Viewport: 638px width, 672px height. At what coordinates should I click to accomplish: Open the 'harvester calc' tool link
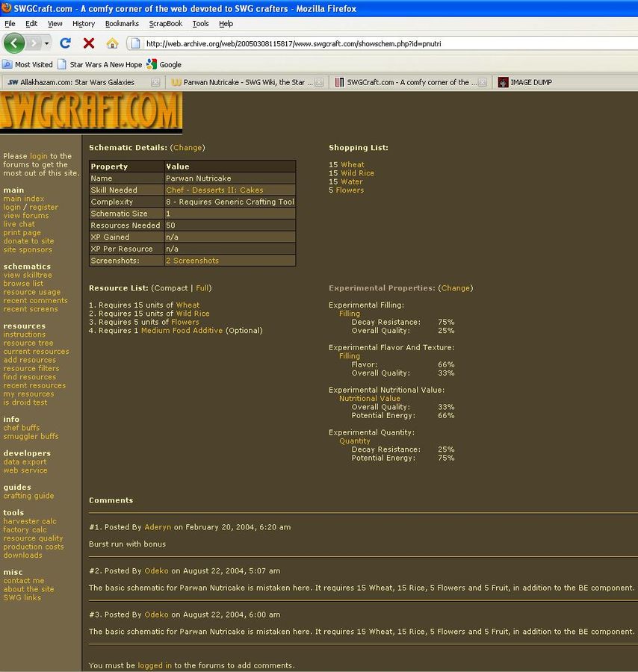tap(29, 522)
